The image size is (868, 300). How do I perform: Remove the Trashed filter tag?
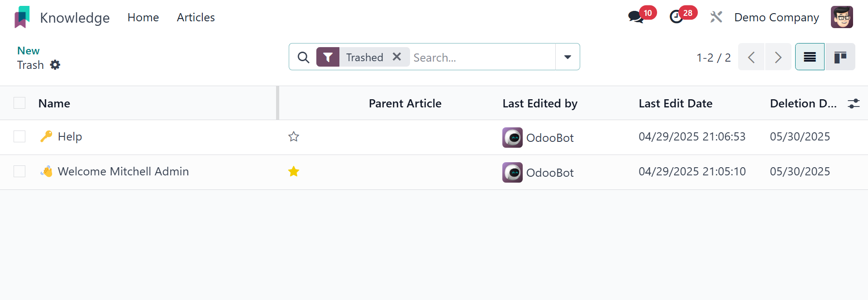click(x=397, y=57)
